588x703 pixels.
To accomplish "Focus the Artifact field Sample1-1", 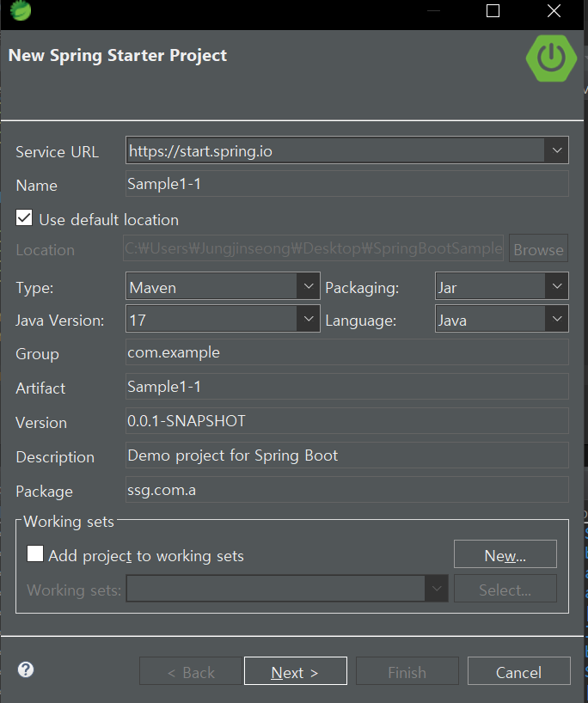I will [347, 386].
